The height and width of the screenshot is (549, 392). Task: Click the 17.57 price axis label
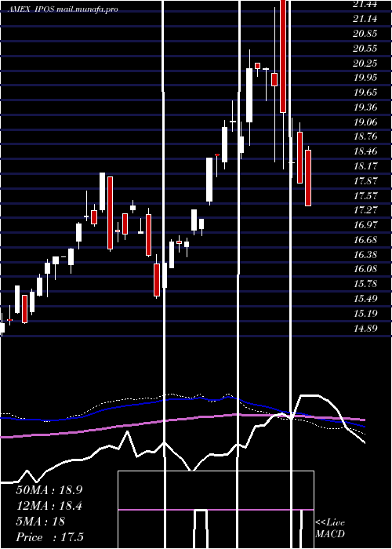point(365,195)
